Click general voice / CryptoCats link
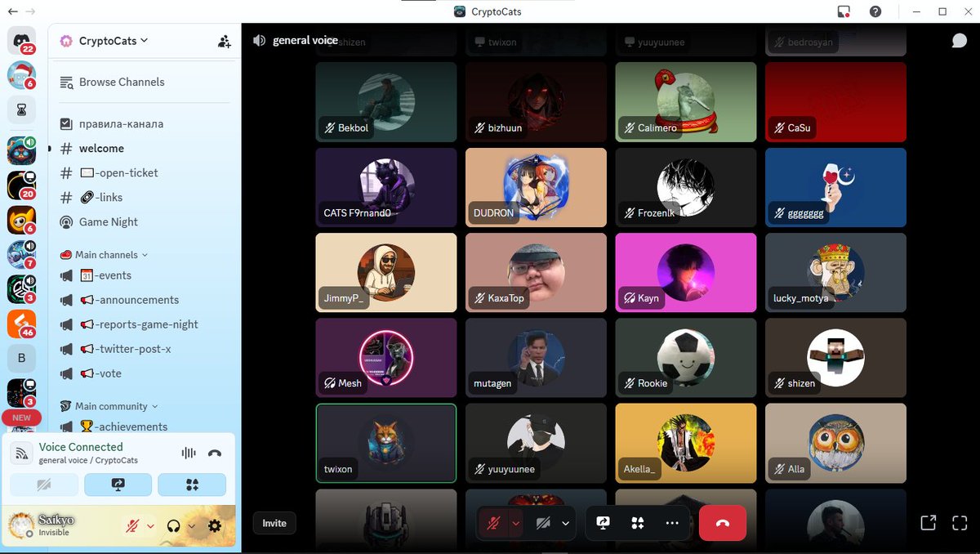The image size is (980, 554). tap(88, 460)
